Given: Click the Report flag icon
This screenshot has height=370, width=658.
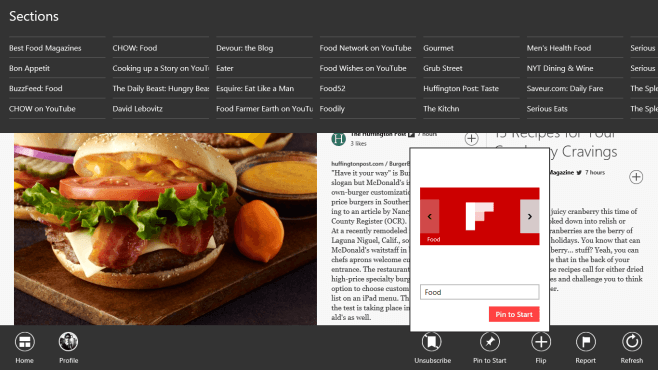Looking at the screenshot, I should [585, 342].
